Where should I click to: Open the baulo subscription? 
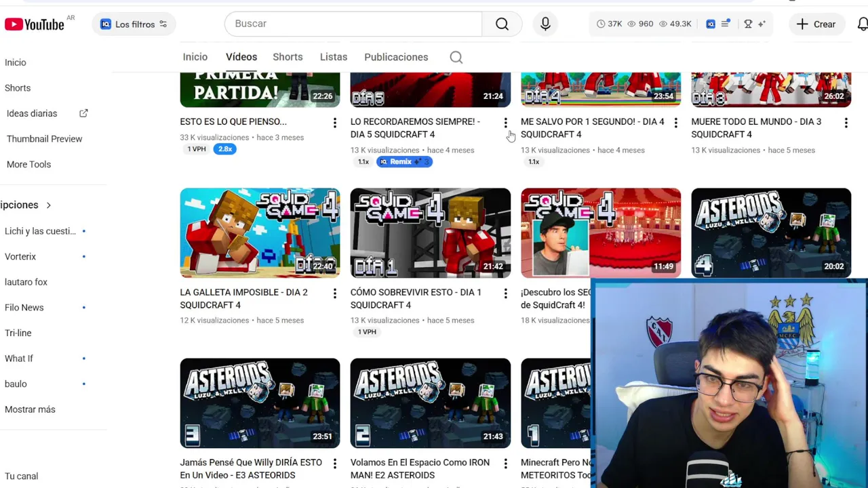pos(16,384)
